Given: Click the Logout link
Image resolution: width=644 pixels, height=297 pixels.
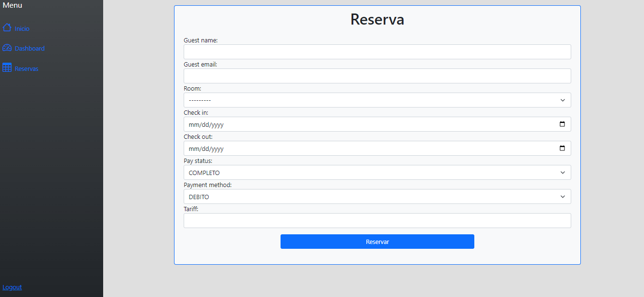Looking at the screenshot, I should [x=12, y=287].
